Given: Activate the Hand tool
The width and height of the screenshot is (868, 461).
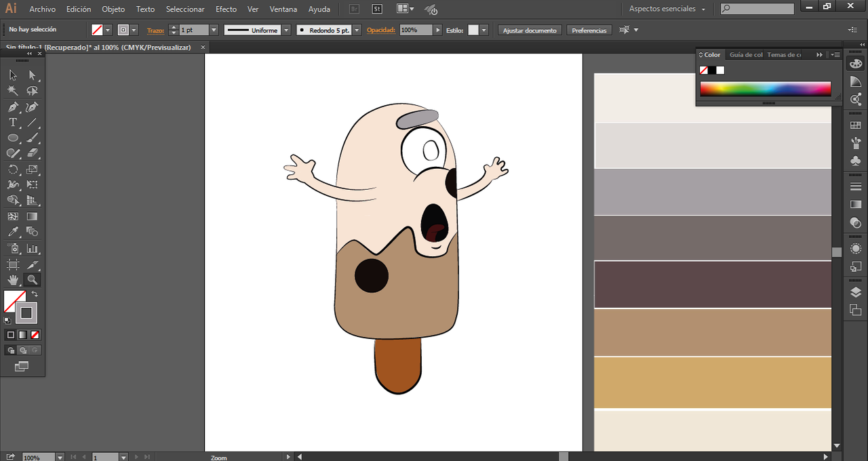Looking at the screenshot, I should pyautogui.click(x=13, y=280).
